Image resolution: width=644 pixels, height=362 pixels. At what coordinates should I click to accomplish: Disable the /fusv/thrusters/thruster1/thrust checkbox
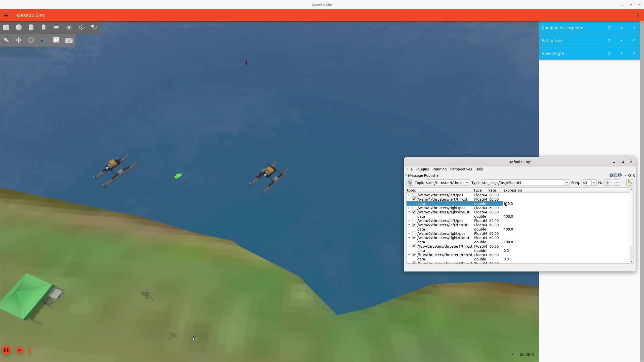(414, 246)
